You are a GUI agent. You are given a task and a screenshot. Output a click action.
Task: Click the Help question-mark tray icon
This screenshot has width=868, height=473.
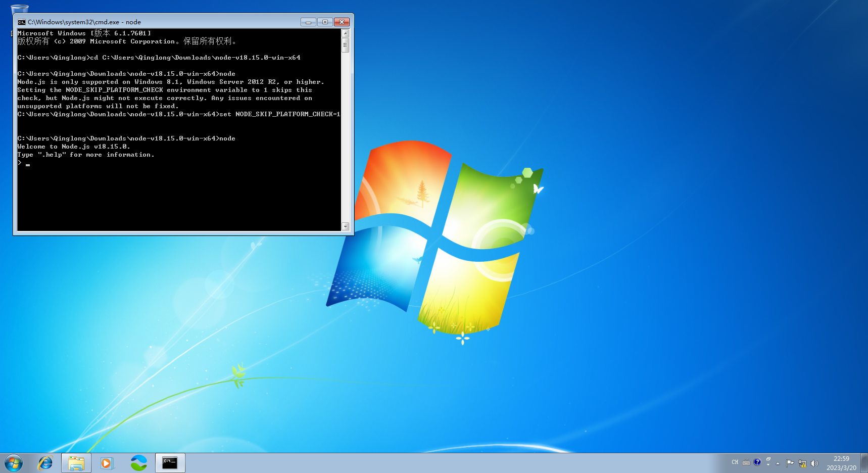point(757,462)
